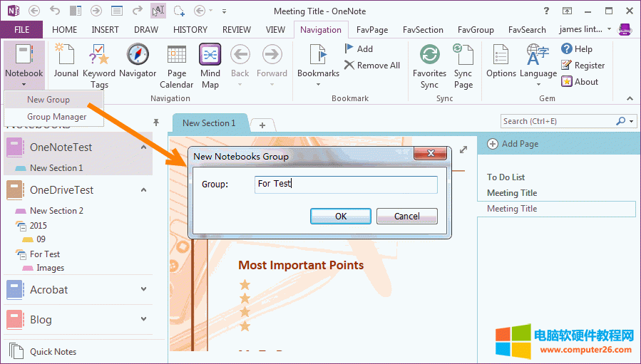
Task: Open the VIEW tab
Action: [x=275, y=30]
